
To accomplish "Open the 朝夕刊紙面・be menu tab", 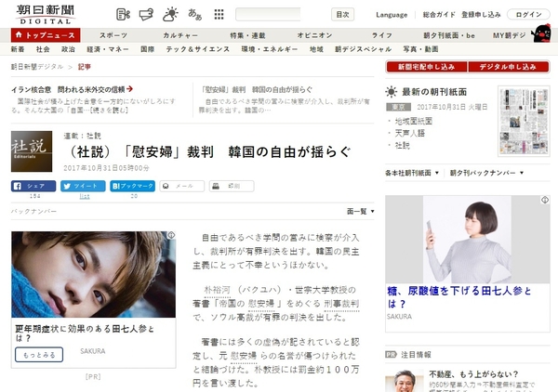I will pos(449,35).
